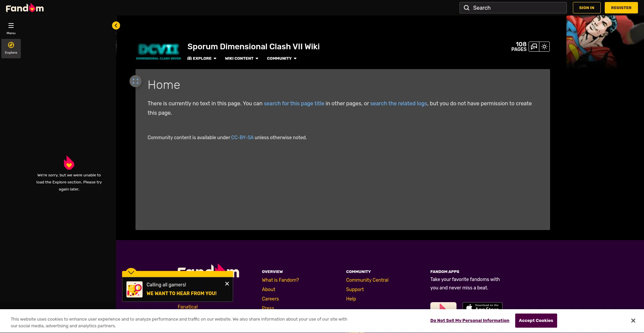644x333 pixels.
Task: Open the CC-BY-SA license link
Action: (x=242, y=137)
